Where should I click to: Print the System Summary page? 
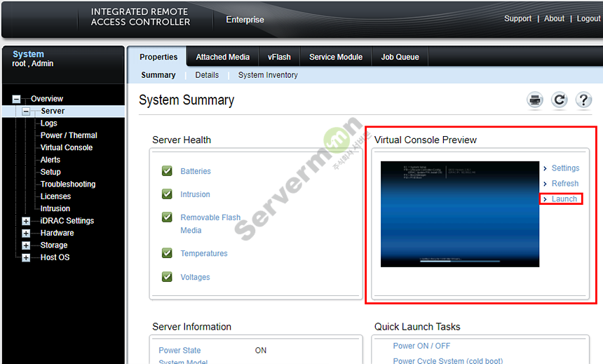tap(534, 100)
